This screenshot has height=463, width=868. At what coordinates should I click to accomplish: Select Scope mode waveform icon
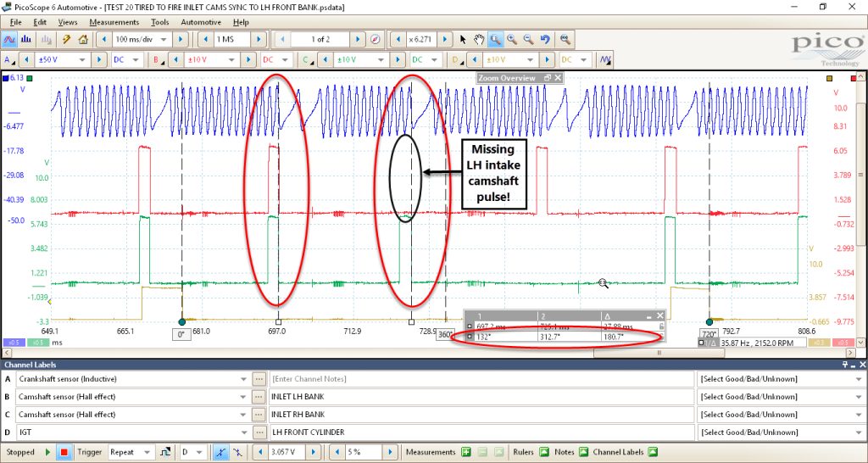tap(9, 39)
